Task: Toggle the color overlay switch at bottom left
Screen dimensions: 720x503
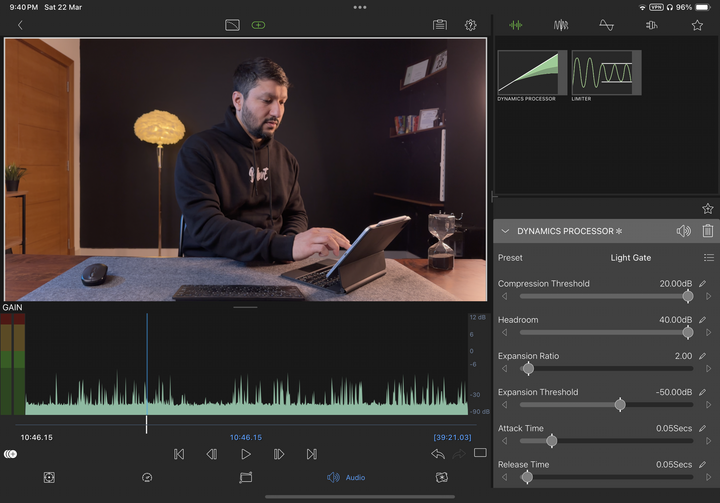Action: tap(11, 454)
